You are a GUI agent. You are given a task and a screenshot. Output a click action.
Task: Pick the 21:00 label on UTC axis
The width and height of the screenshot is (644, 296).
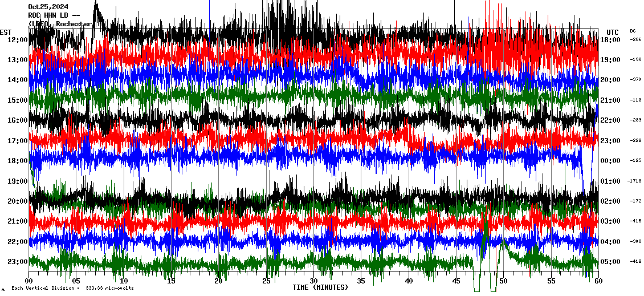pyautogui.click(x=610, y=100)
